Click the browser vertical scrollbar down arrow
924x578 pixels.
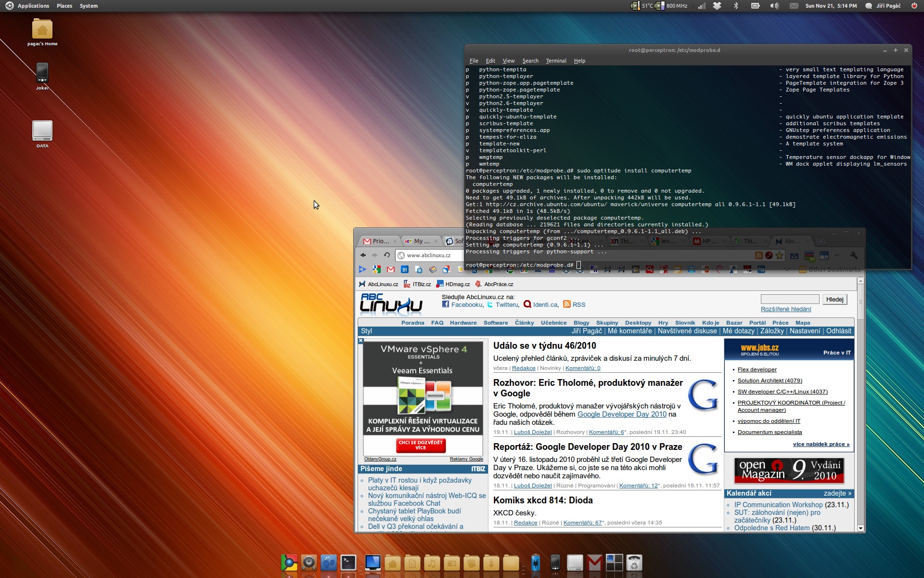[860, 528]
